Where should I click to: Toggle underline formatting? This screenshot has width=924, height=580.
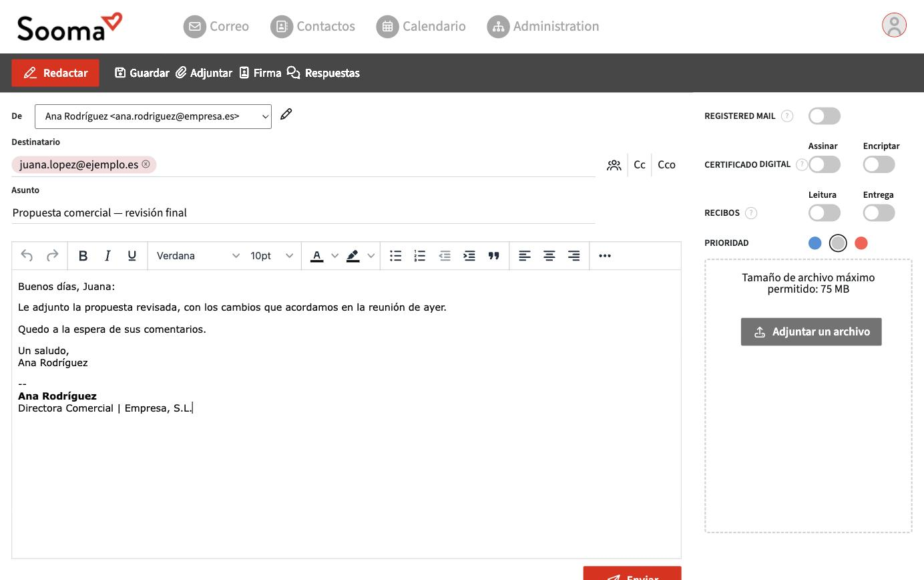(132, 256)
